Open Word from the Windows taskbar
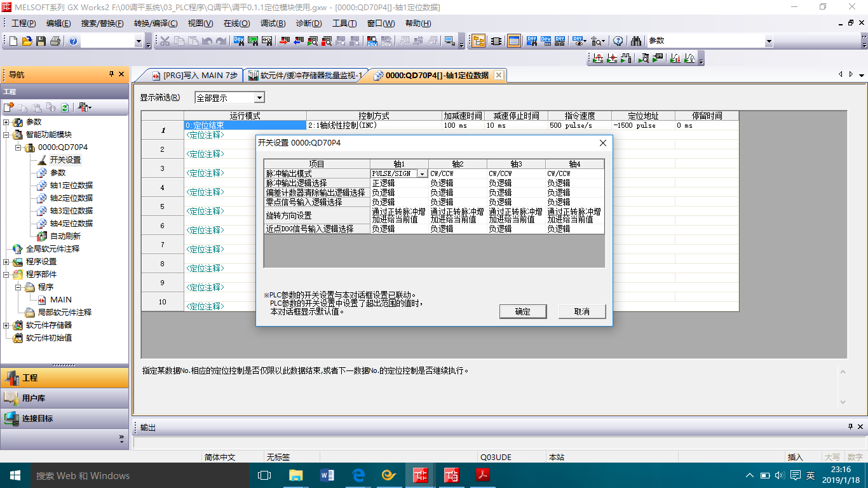 point(327,475)
